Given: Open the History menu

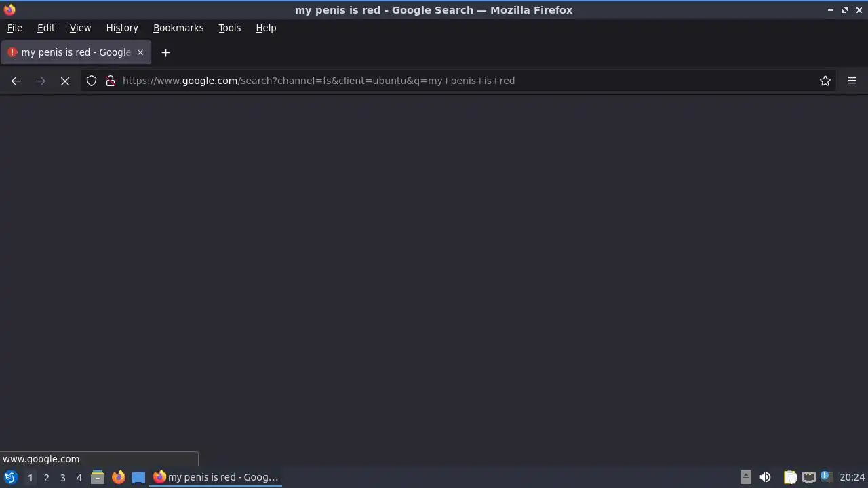Looking at the screenshot, I should 122,28.
